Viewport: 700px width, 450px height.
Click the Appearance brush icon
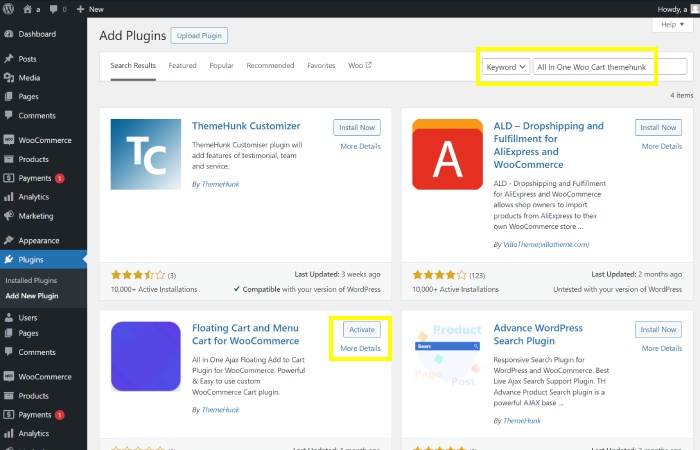pos(8,240)
